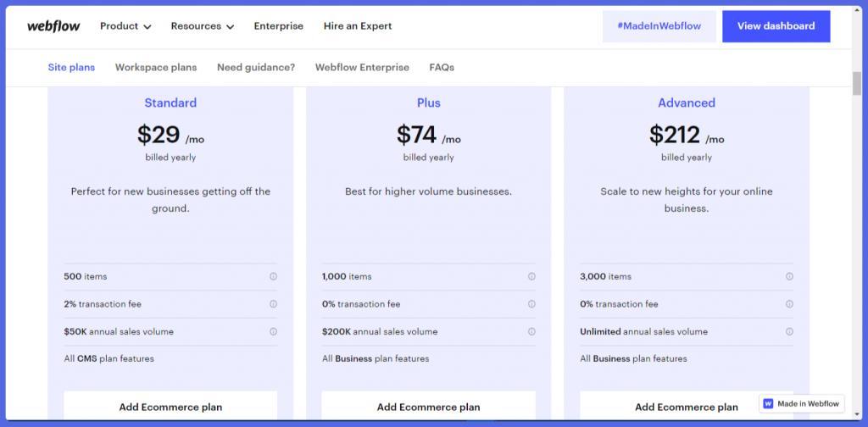Go to Webflow Enterprise section
The image size is (868, 427).
point(362,68)
